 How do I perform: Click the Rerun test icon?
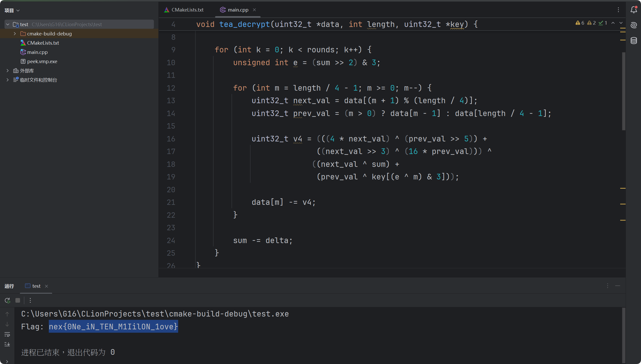[x=7, y=300]
